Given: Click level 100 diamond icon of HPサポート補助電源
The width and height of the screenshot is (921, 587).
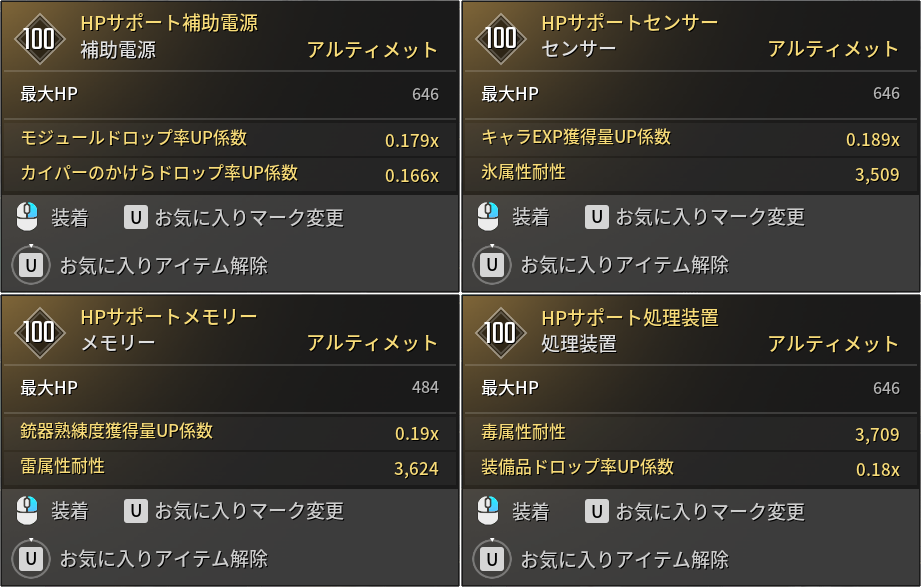Looking at the screenshot, I should (x=39, y=39).
